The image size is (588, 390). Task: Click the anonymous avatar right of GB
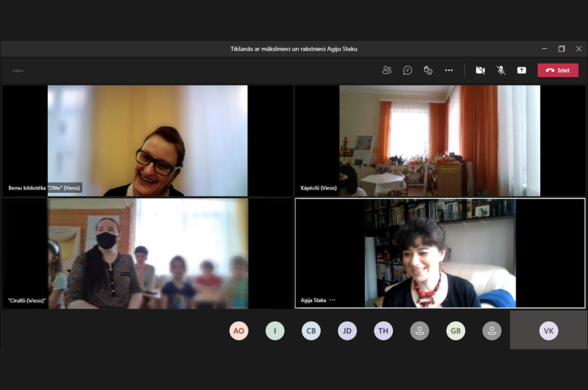[492, 331]
